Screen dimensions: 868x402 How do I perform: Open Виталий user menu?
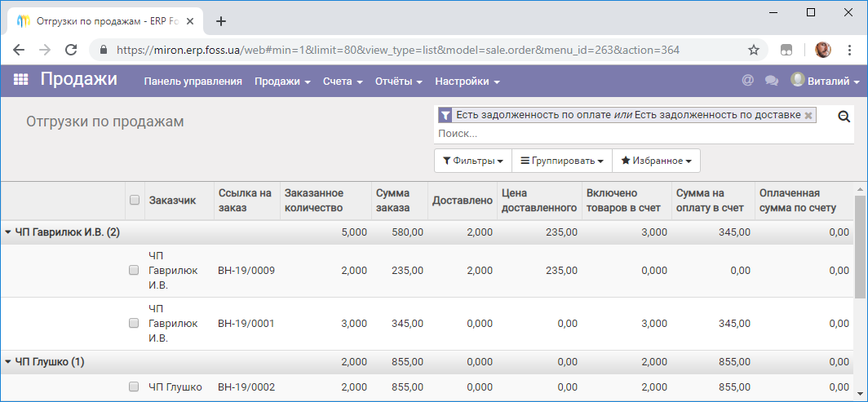(x=826, y=82)
